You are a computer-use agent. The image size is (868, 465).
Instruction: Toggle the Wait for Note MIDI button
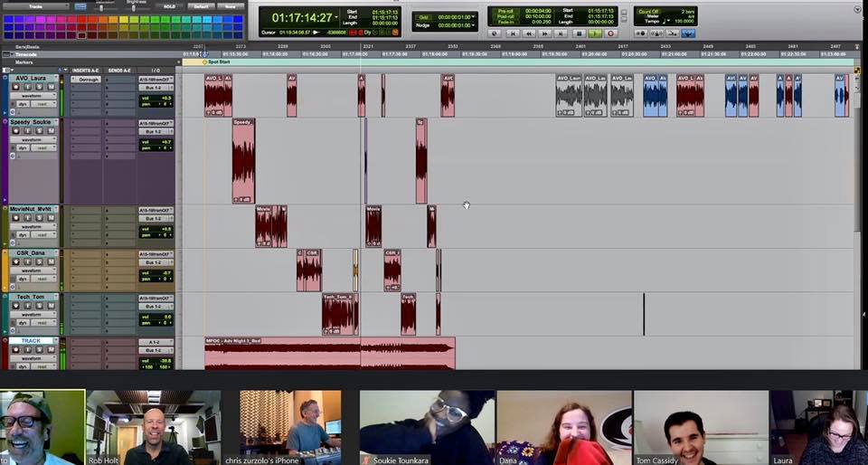[641, 33]
